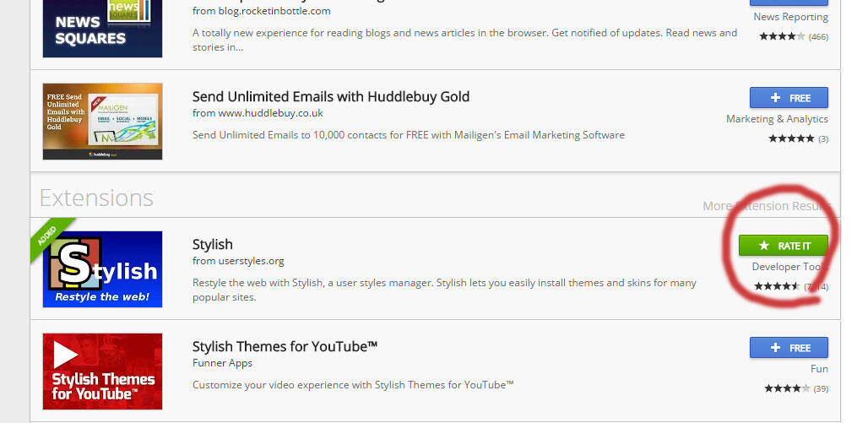Click the News Squares description text
Viewport: 868px width, 423px height.
click(465, 40)
